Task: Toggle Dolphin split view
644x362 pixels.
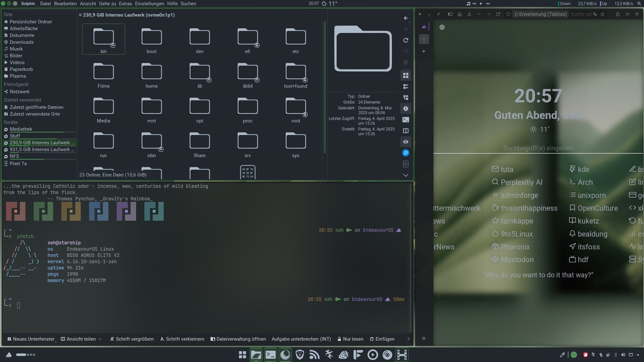Action: point(406,131)
